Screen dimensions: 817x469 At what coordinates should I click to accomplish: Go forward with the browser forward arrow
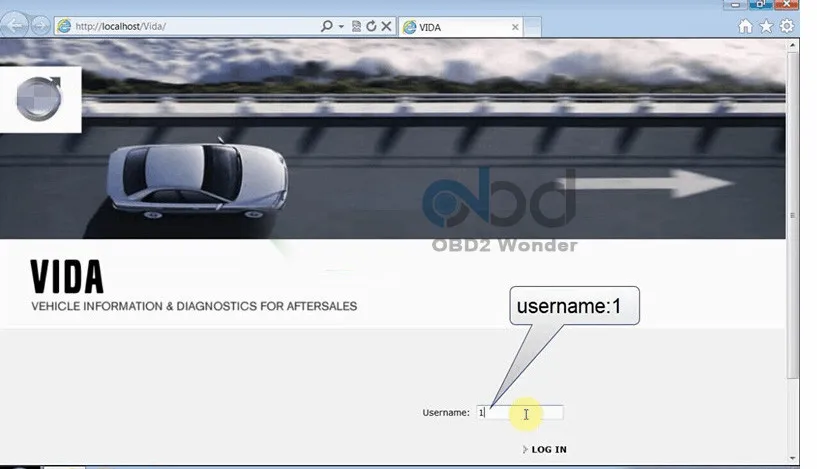pyautogui.click(x=41, y=26)
